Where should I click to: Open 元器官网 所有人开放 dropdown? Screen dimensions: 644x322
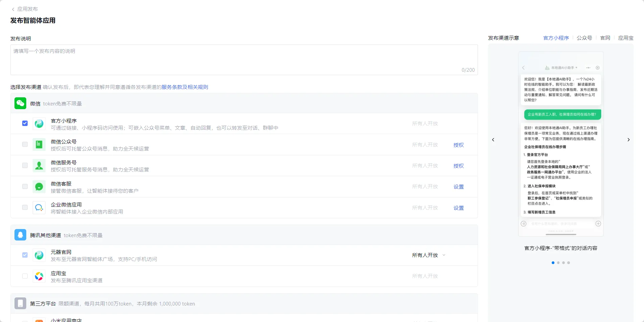428,255
